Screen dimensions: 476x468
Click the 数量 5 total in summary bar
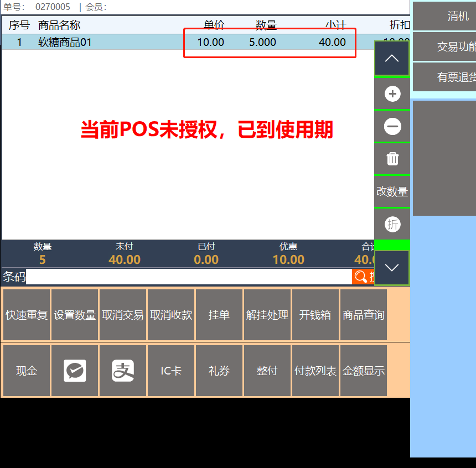point(43,259)
